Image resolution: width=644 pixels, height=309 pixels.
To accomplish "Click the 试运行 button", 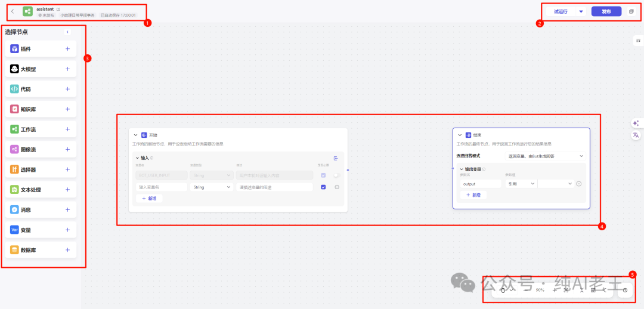I will click(561, 11).
